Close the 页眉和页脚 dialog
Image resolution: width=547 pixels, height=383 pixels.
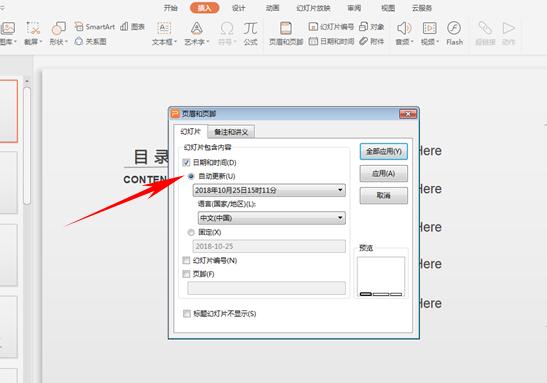click(x=408, y=114)
